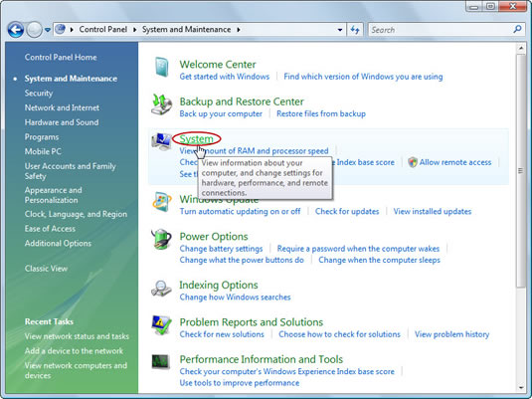Open recent task View network status and tasks
The height and width of the screenshot is (399, 532).
[x=77, y=336]
